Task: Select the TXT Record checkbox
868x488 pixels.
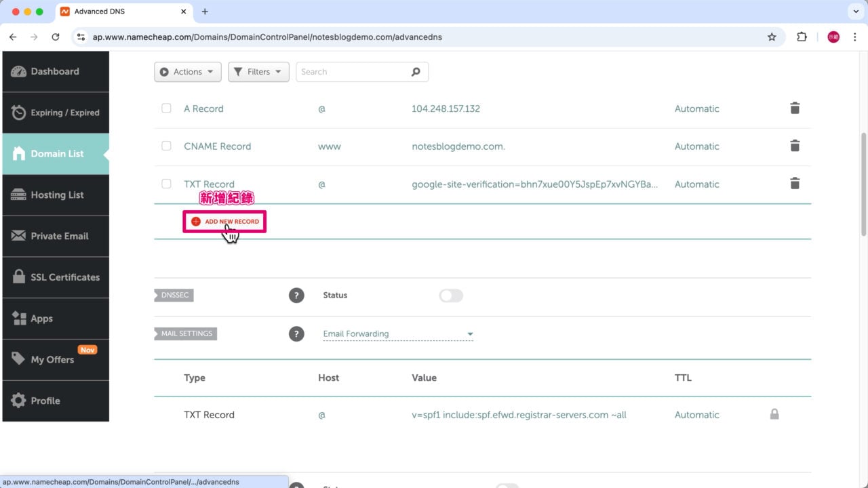Action: [x=166, y=184]
